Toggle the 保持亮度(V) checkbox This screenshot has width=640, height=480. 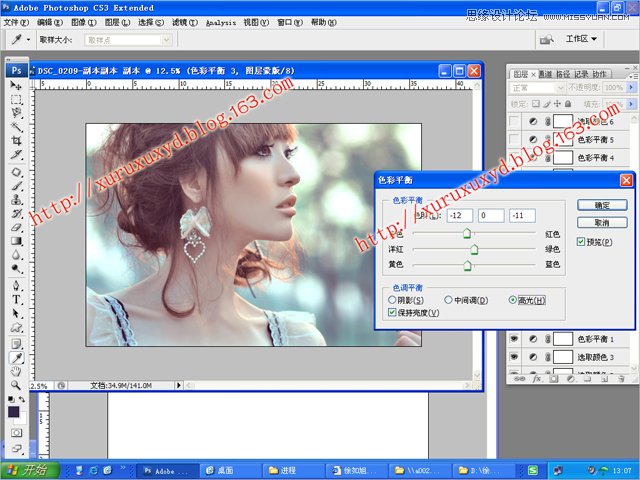[x=393, y=312]
